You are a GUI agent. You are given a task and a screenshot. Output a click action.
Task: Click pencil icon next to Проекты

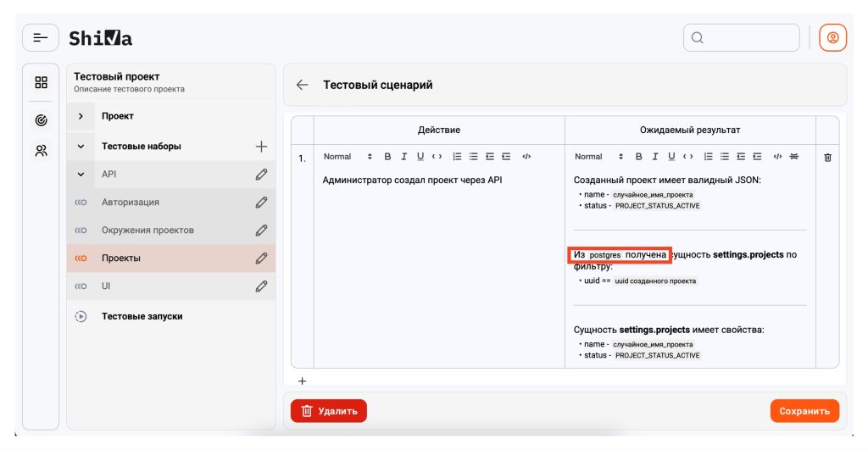click(261, 258)
